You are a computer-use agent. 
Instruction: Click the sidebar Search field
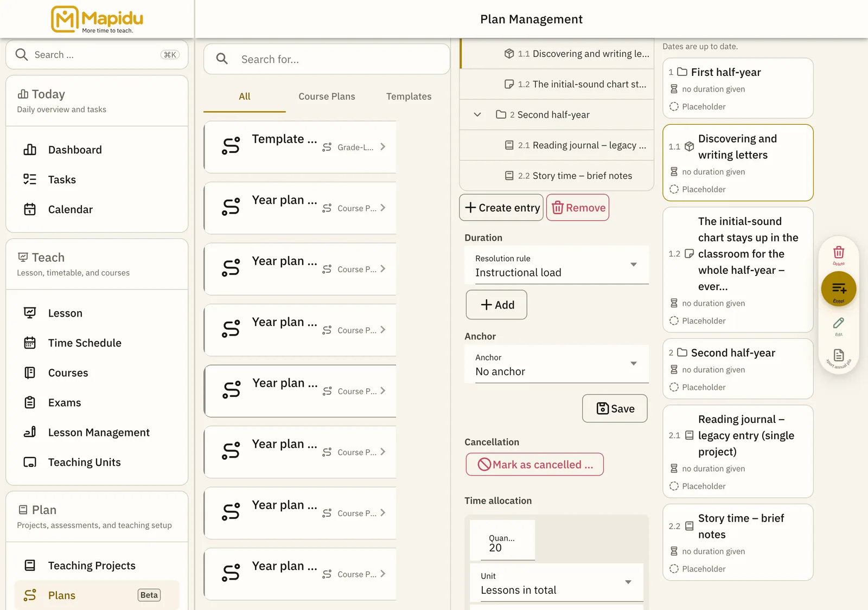tap(97, 55)
